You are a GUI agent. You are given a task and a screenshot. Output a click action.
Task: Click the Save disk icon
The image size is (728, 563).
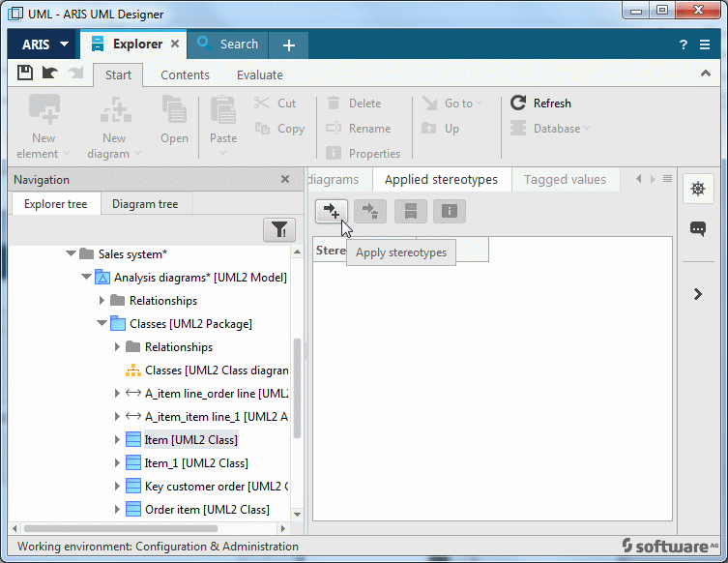click(x=25, y=73)
